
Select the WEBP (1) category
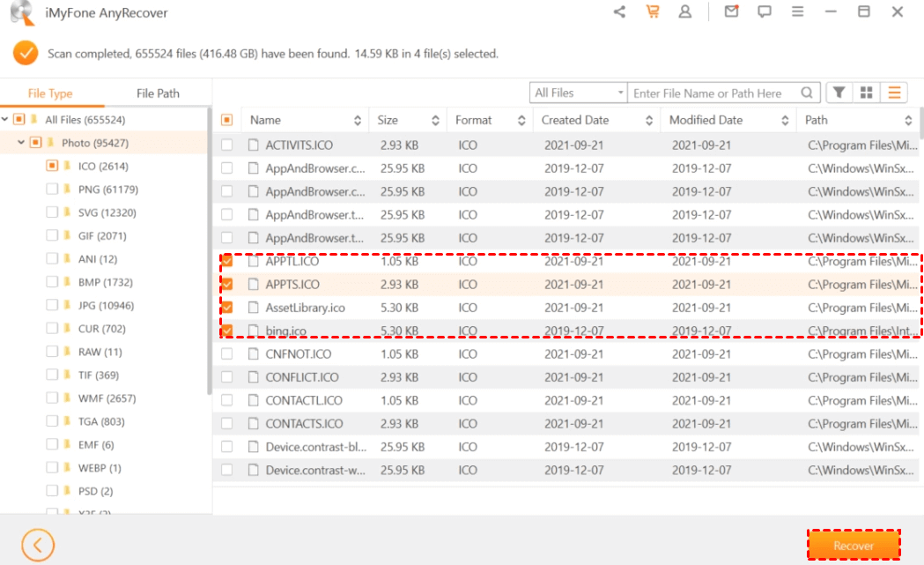coord(100,468)
